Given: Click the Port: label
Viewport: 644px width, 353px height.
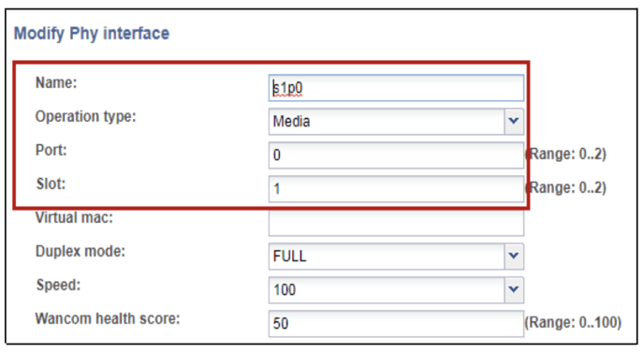Looking at the screenshot, I should point(51,150).
